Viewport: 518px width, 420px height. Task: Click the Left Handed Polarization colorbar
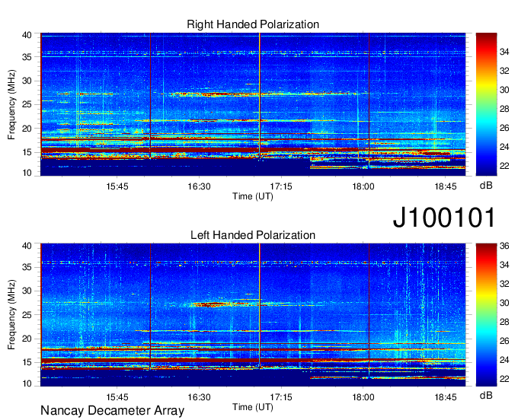tap(486, 315)
